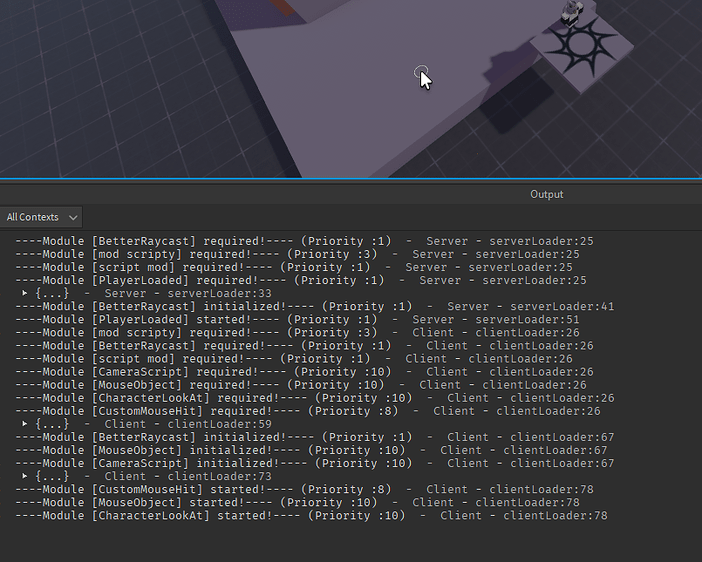Select the Server BetterRaycast initialized log line
The image size is (702, 562).
pos(315,307)
